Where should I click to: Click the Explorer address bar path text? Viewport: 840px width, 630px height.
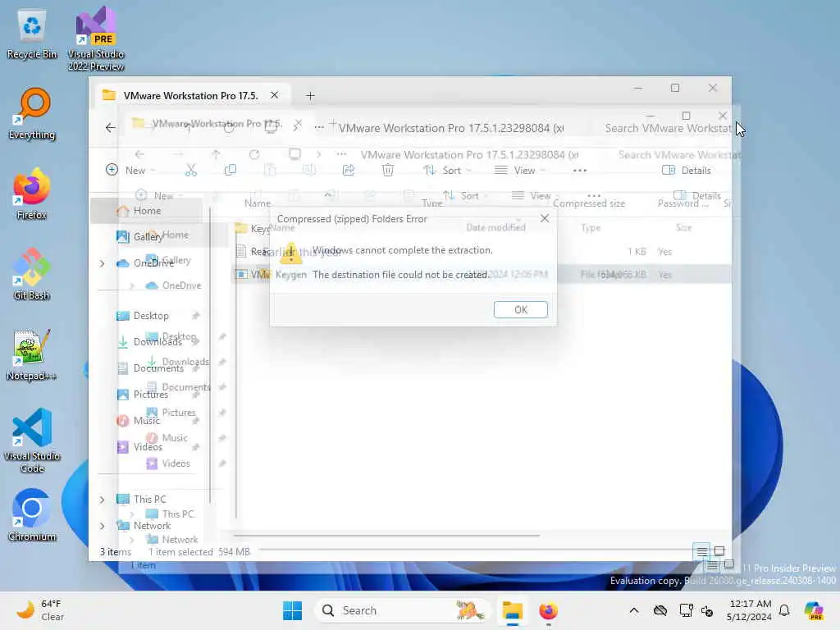451,128
